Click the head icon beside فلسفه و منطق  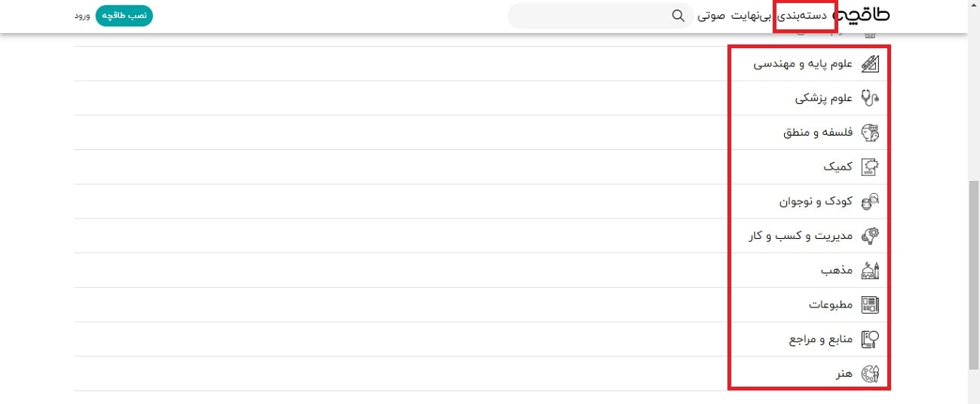pos(870,133)
